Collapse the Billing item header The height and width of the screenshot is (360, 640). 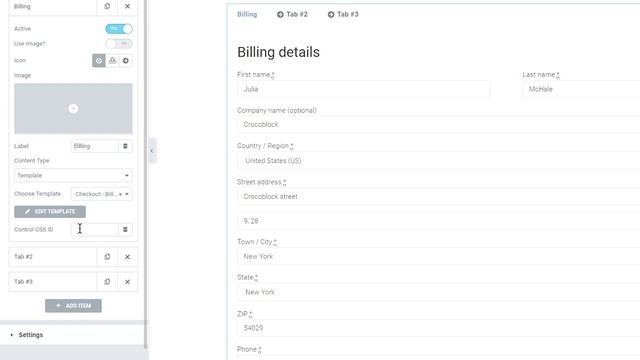(53, 7)
